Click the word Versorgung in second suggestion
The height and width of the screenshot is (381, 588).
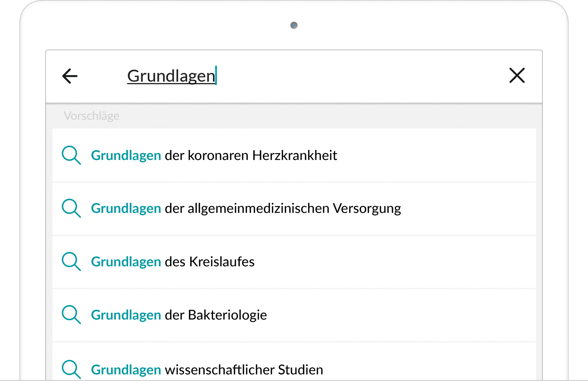(367, 208)
